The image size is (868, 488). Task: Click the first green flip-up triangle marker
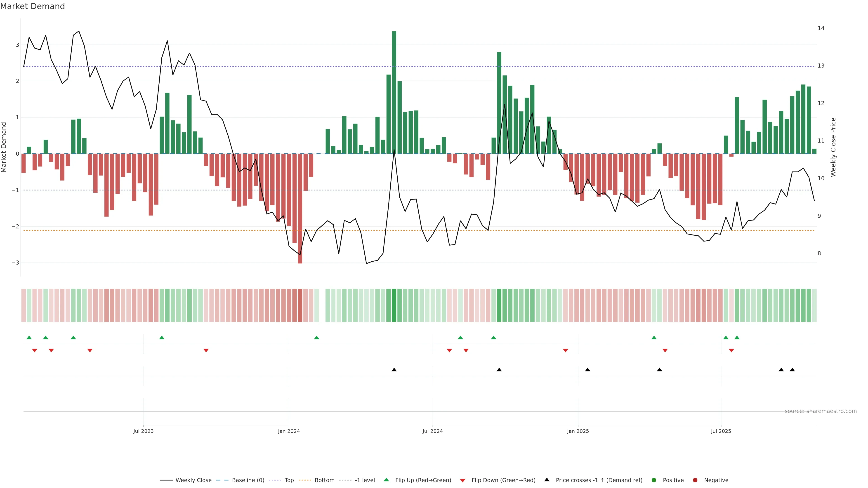29,338
